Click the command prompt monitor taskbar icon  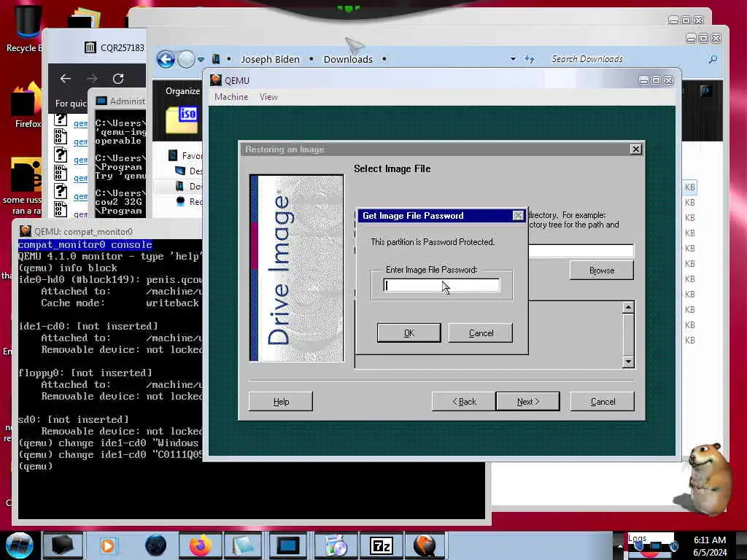click(x=288, y=545)
